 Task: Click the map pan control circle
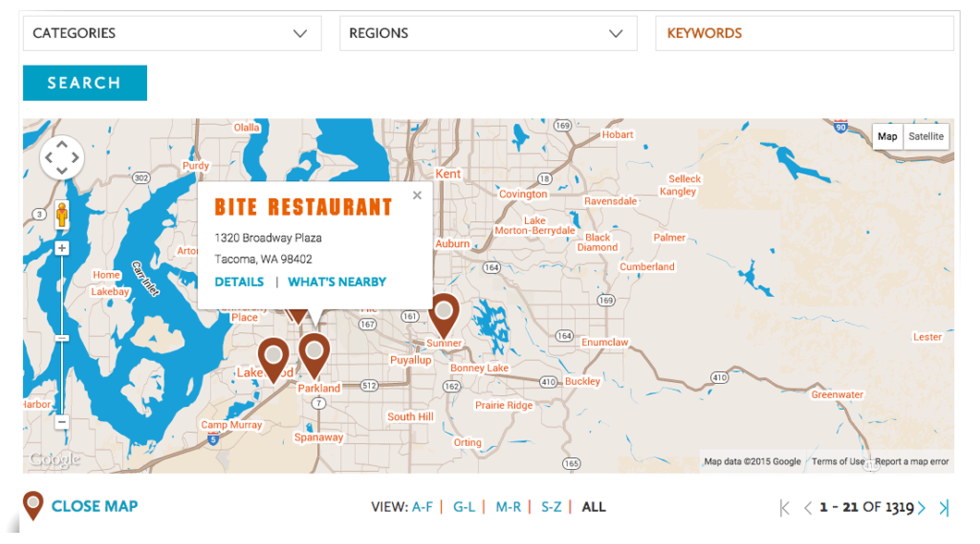point(62,157)
